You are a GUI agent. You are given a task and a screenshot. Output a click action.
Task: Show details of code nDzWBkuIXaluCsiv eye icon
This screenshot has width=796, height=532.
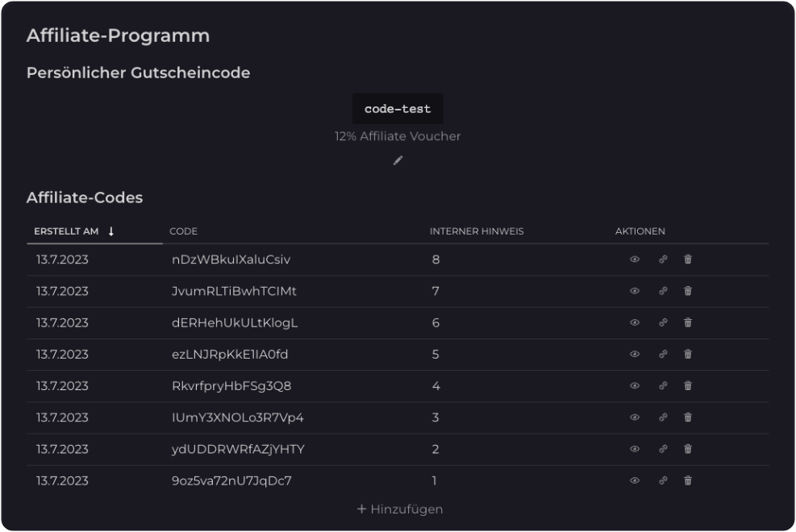click(x=635, y=260)
